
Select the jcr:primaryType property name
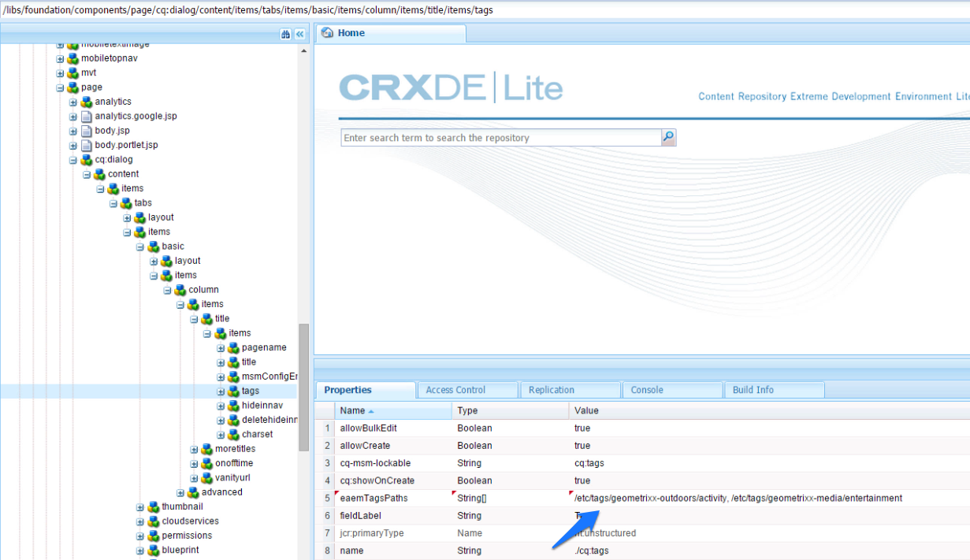pos(372,533)
